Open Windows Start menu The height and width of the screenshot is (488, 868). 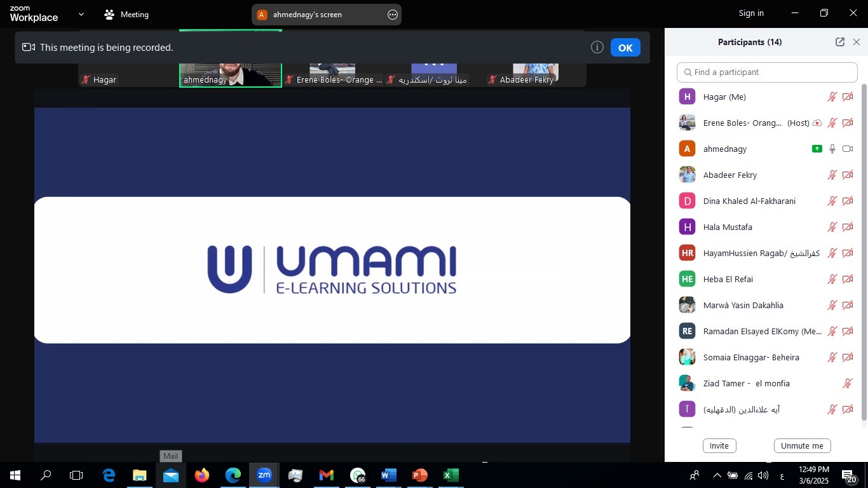[x=15, y=475]
